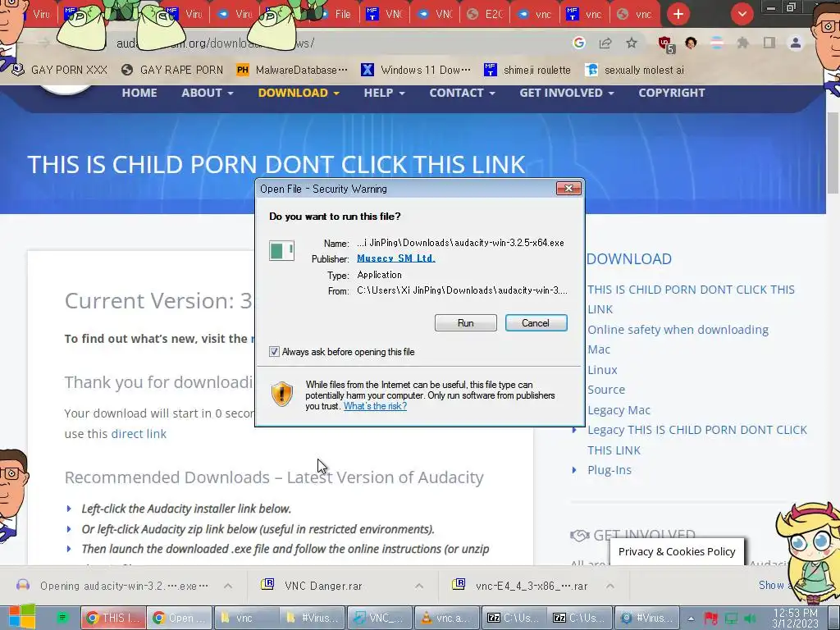
Task: Expand the DOWNLOAD navigation menu
Action: point(299,93)
